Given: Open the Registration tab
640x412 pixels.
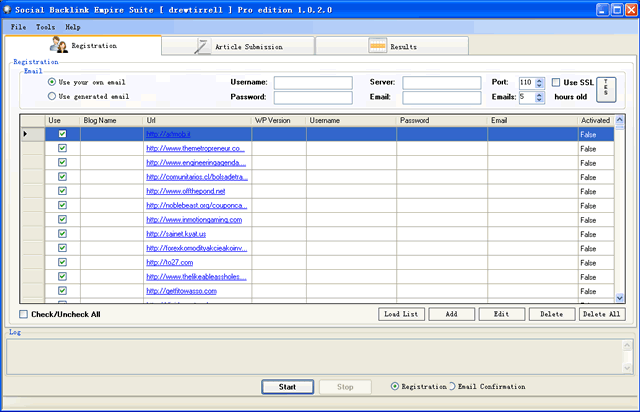Looking at the screenshot, I should tap(83, 45).
